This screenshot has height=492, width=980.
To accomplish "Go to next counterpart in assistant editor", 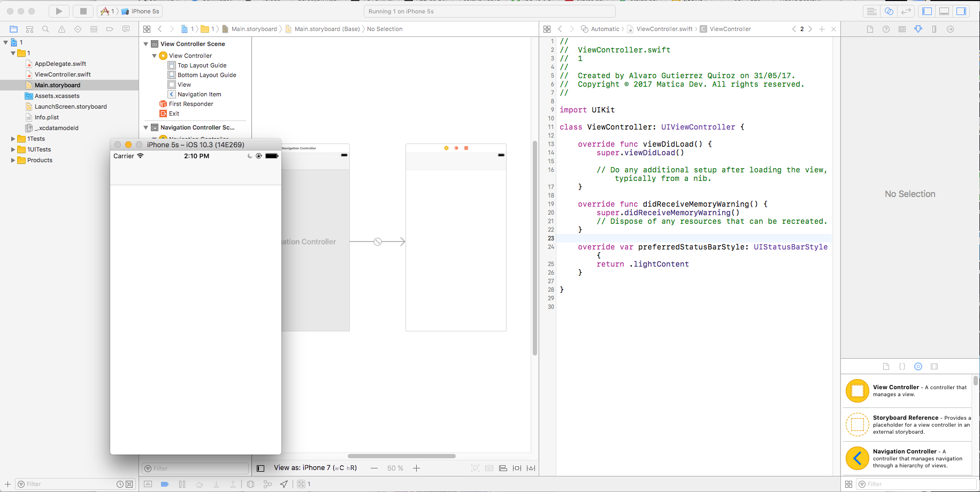I will 810,29.
